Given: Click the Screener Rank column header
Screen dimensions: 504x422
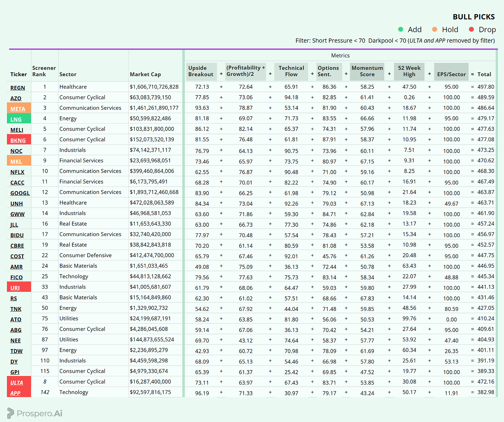Looking at the screenshot, I should [44, 71].
